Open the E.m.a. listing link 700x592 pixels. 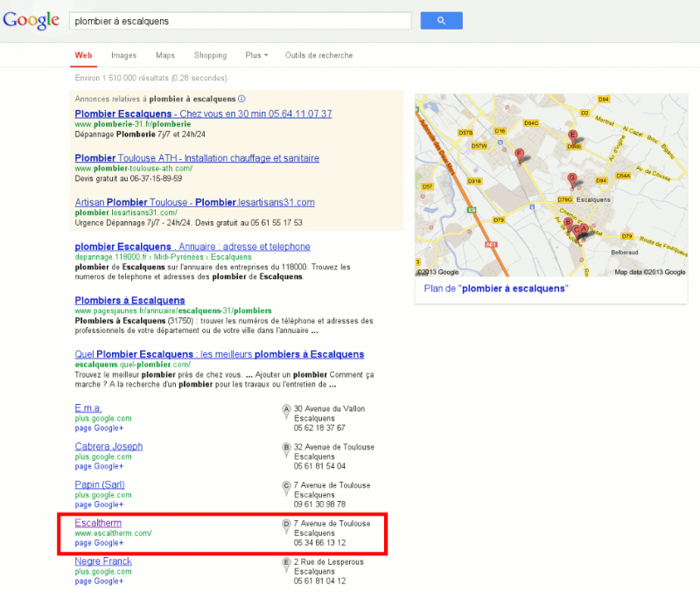click(88, 407)
